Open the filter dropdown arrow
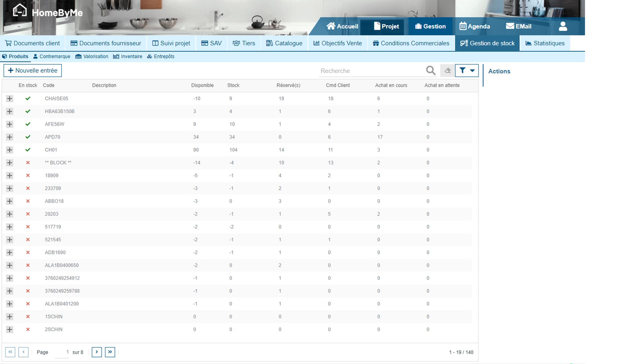This screenshot has width=624, height=364. [472, 71]
